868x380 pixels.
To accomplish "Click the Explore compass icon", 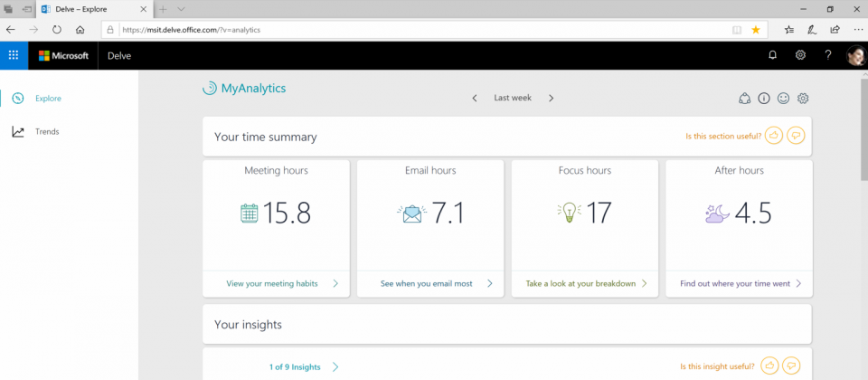I will (x=18, y=99).
